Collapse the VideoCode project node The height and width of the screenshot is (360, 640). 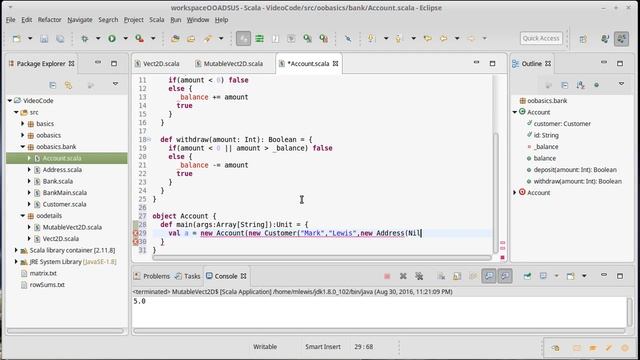pyautogui.click(x=10, y=100)
